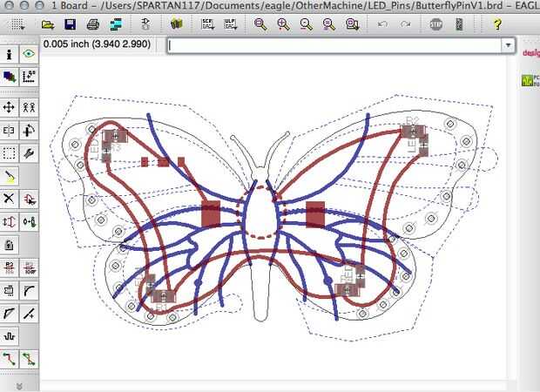Select the Move tool
Viewport: 540px width, 392px height.
[x=10, y=107]
